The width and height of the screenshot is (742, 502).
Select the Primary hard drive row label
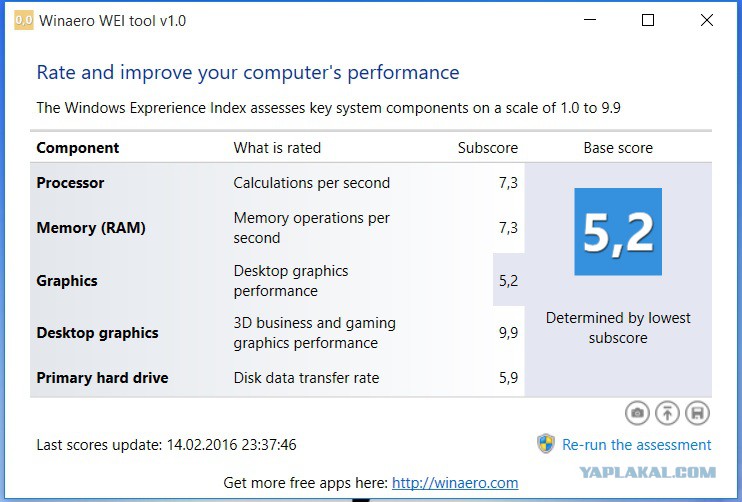coord(102,378)
